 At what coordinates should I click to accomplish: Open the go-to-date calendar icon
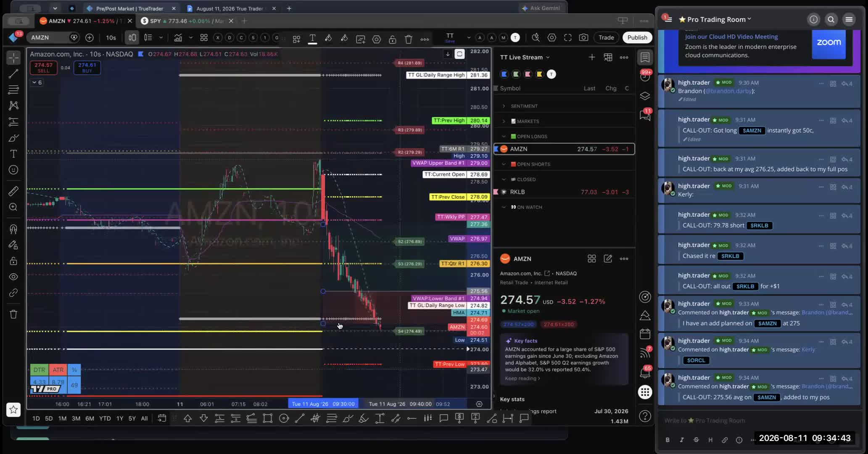(x=162, y=418)
